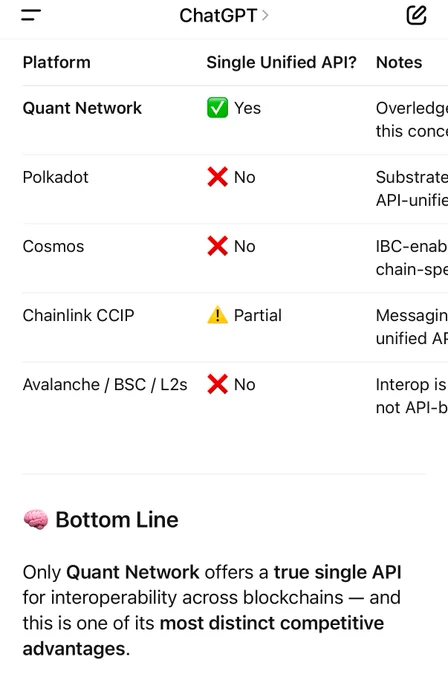This screenshot has height=680, width=448.
Task: Click warning triangle beside Partial
Action: click(x=217, y=315)
